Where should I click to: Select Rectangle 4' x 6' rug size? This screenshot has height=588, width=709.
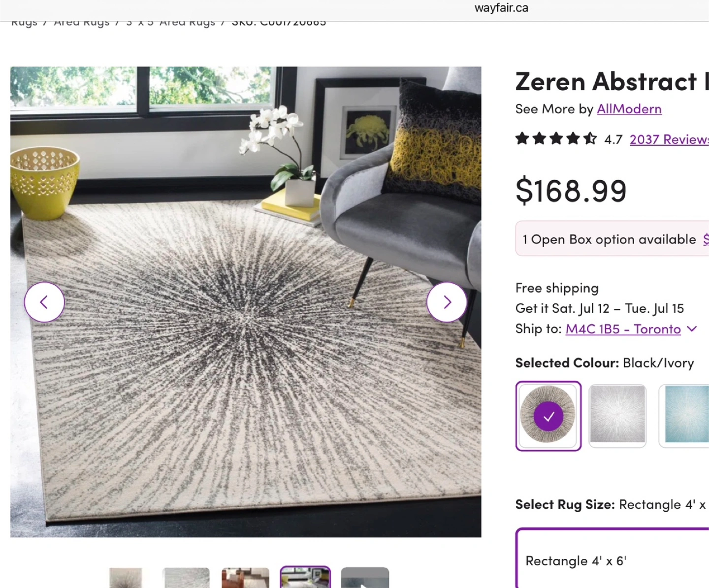(x=612, y=558)
